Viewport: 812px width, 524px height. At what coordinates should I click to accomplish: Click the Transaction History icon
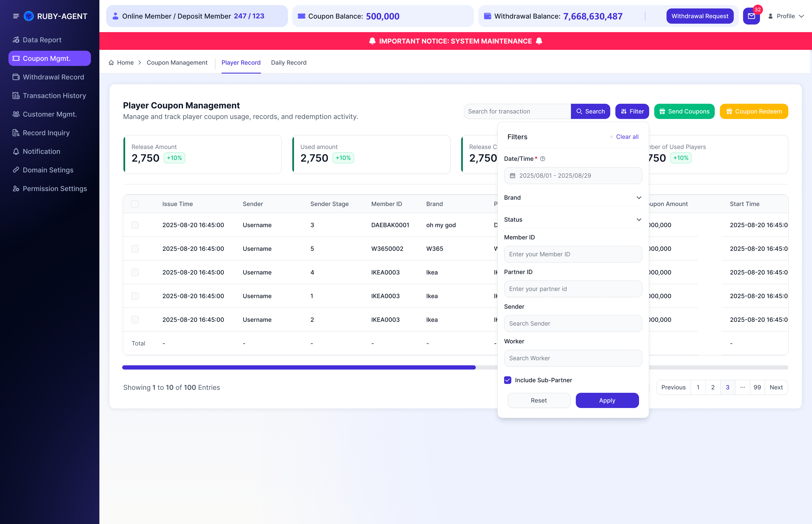[x=16, y=96]
